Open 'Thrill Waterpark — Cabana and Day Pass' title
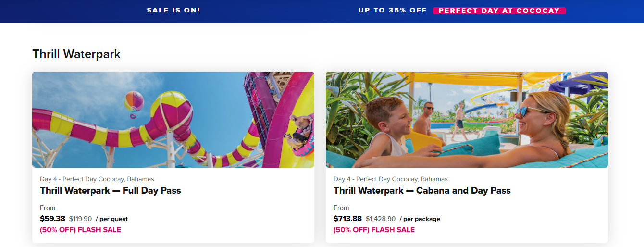This screenshot has height=247, width=644. [422, 191]
